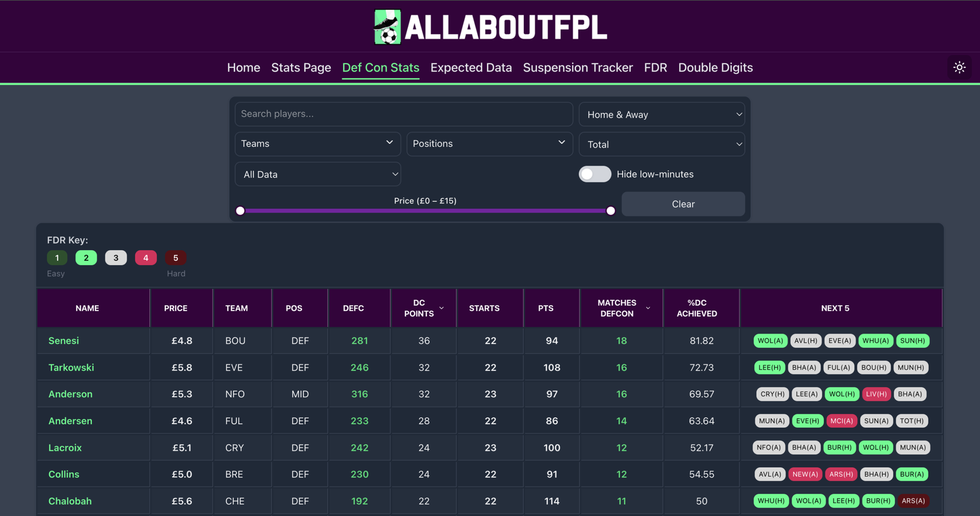Sort by the DEFC column header

tap(360, 308)
